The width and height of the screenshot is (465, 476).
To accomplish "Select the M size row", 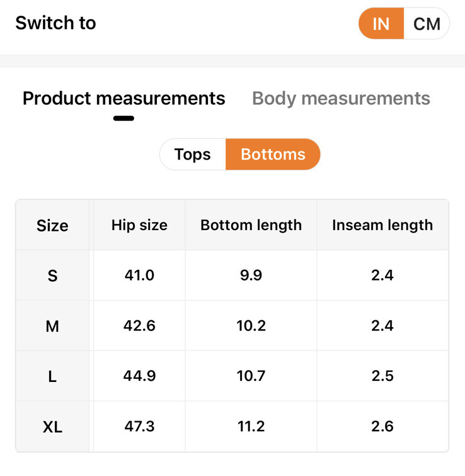I will pyautogui.click(x=52, y=326).
